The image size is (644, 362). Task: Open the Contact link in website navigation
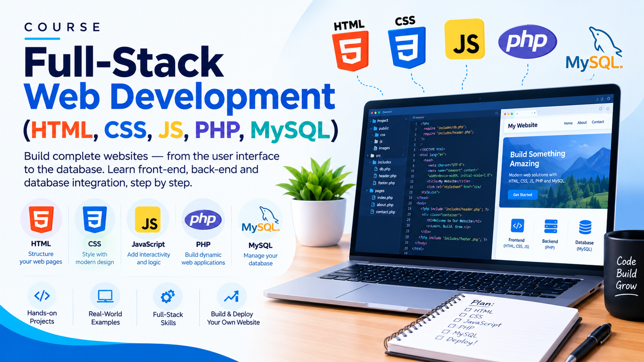pos(598,122)
